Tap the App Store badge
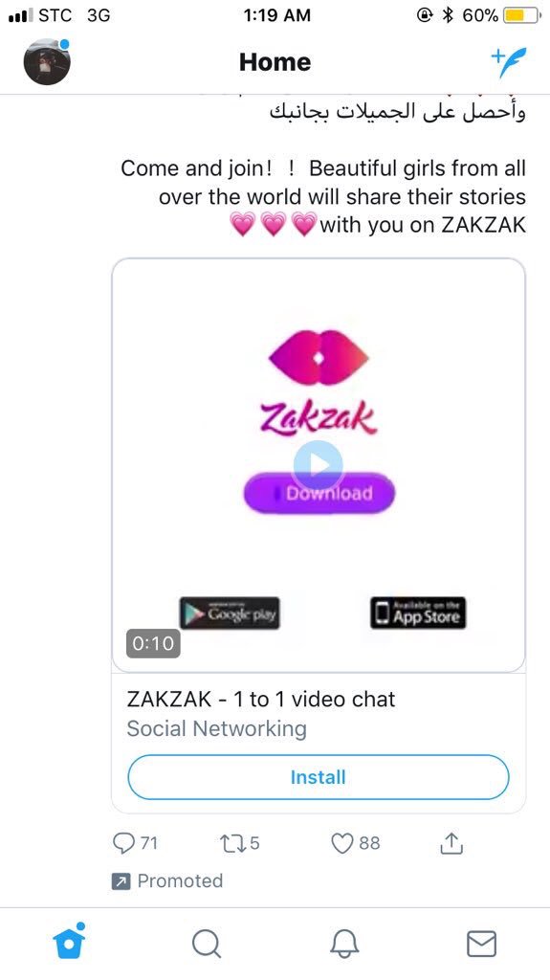Image resolution: width=550 pixels, height=980 pixels. 418,613
